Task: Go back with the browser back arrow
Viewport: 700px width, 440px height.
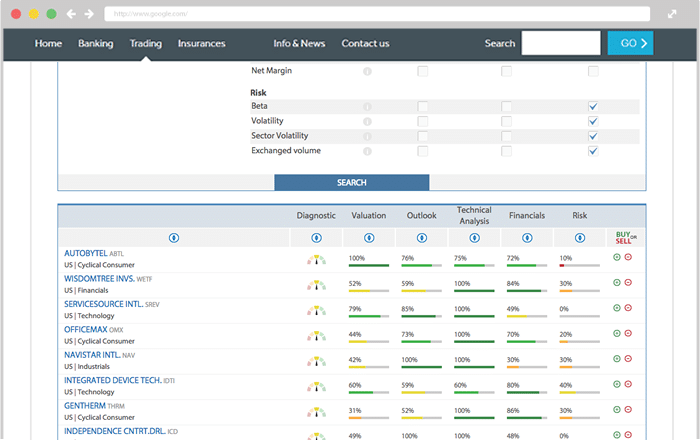Action: click(71, 14)
